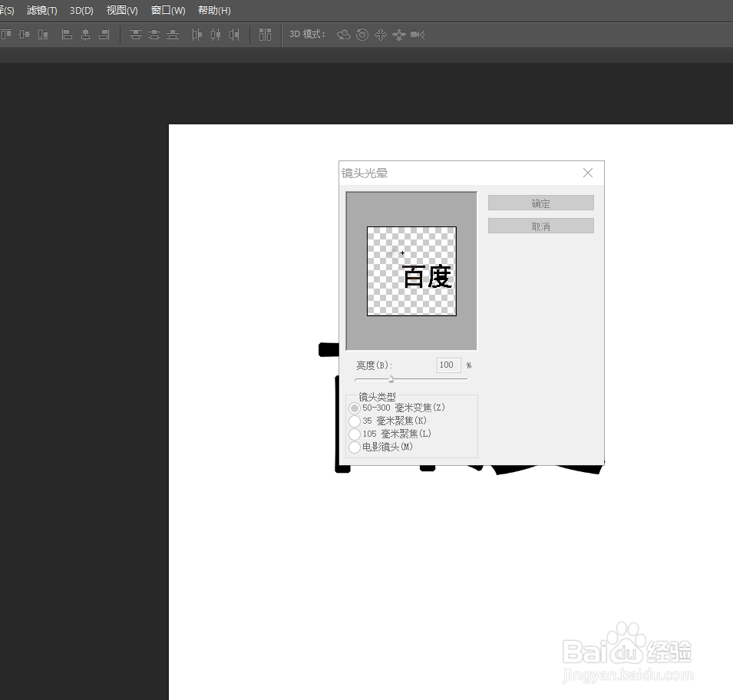The width and height of the screenshot is (733, 700).
Task: Select the 50-300 毫米变焦 lens type
Action: tap(355, 408)
